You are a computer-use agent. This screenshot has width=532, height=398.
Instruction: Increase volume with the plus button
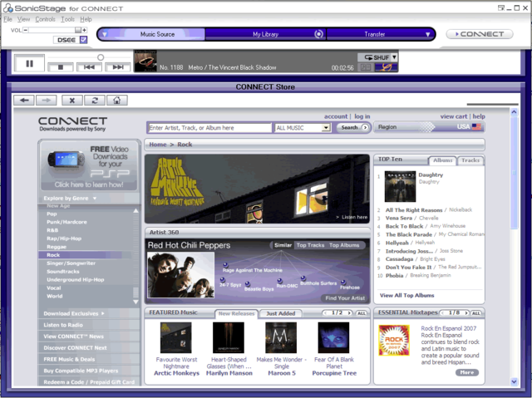(84, 30)
